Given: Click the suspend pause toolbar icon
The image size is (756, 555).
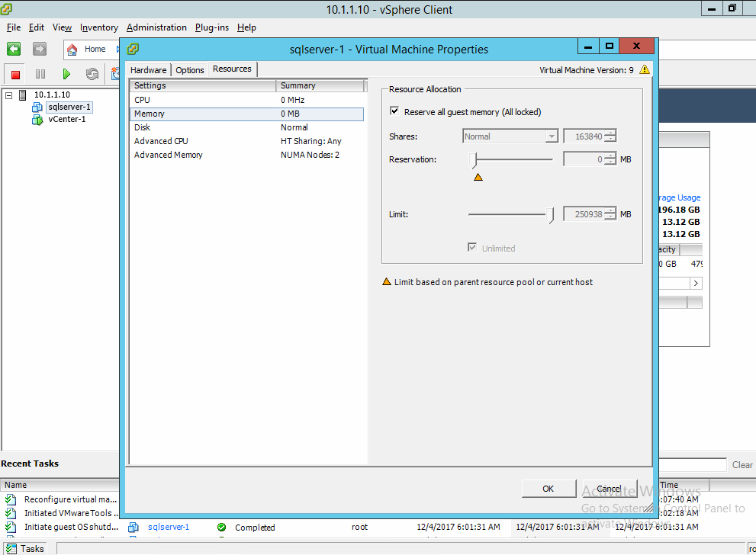Looking at the screenshot, I should (x=40, y=74).
